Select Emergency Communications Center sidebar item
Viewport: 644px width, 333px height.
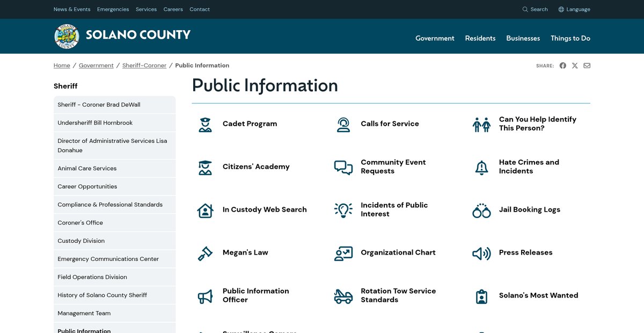coord(114,259)
